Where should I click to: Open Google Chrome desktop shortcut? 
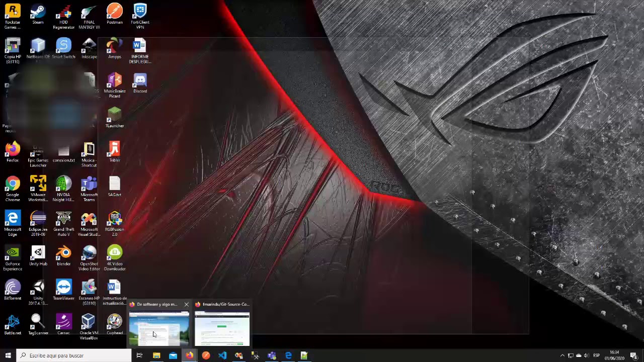click(x=13, y=189)
